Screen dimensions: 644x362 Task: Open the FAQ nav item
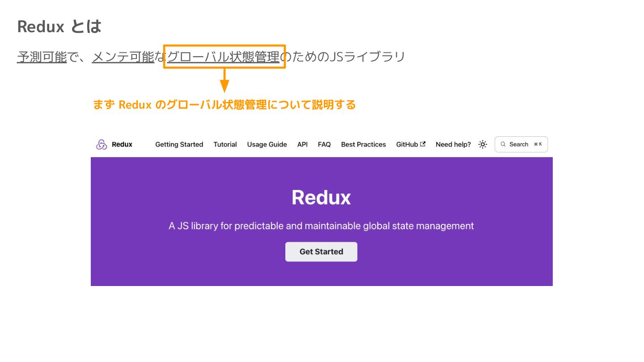pos(324,144)
